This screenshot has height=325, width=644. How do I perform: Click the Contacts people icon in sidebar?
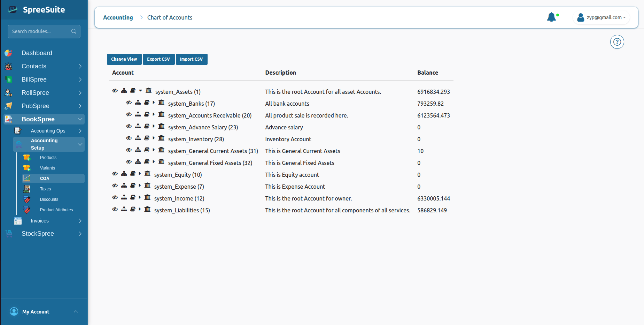point(8,66)
